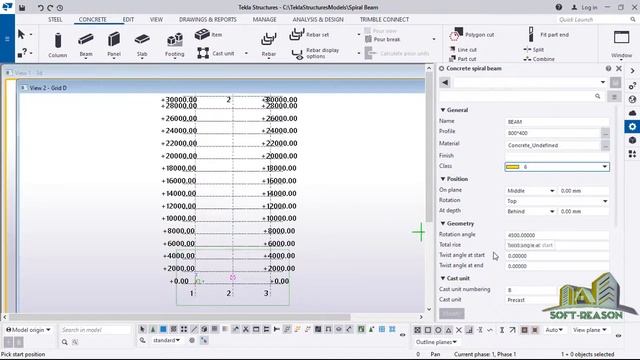Select the concrete Beam tool
Image resolution: width=640 pixels, height=360 pixels.
pyautogui.click(x=86, y=45)
